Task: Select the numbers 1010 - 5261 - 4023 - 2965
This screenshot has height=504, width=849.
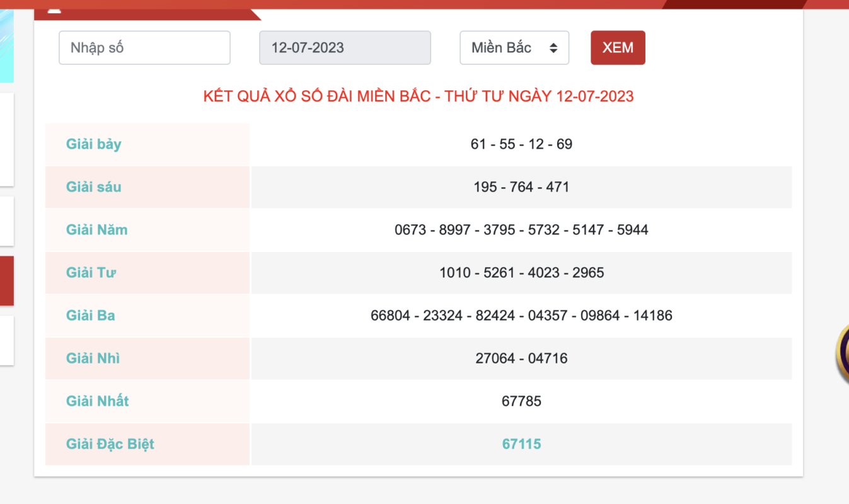Action: tap(521, 273)
